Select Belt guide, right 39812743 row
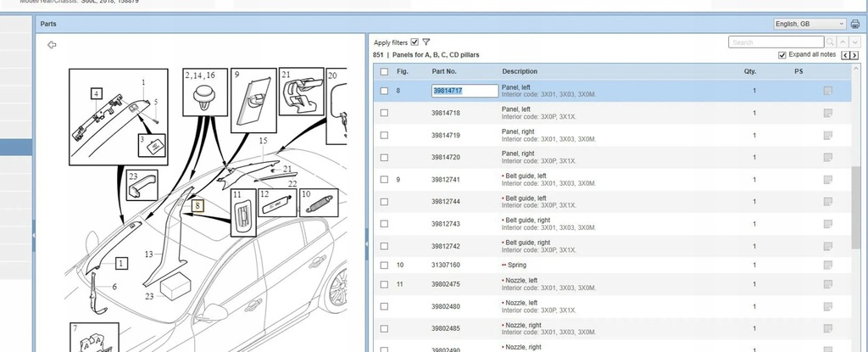 pyautogui.click(x=612, y=224)
